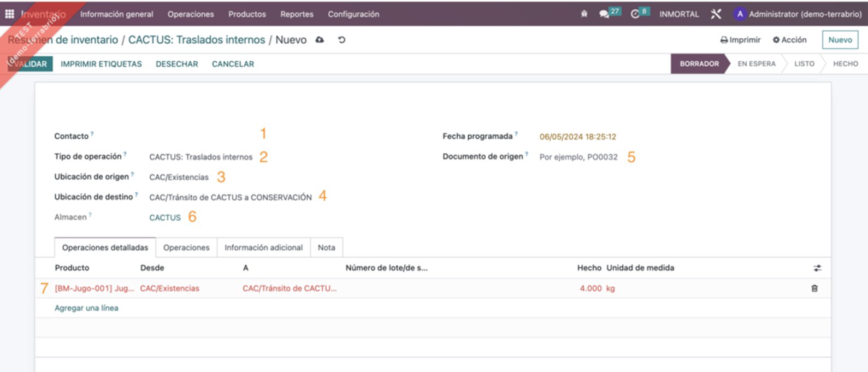The image size is (868, 372).
Task: Open the Configuración menu
Action: pyautogui.click(x=353, y=14)
